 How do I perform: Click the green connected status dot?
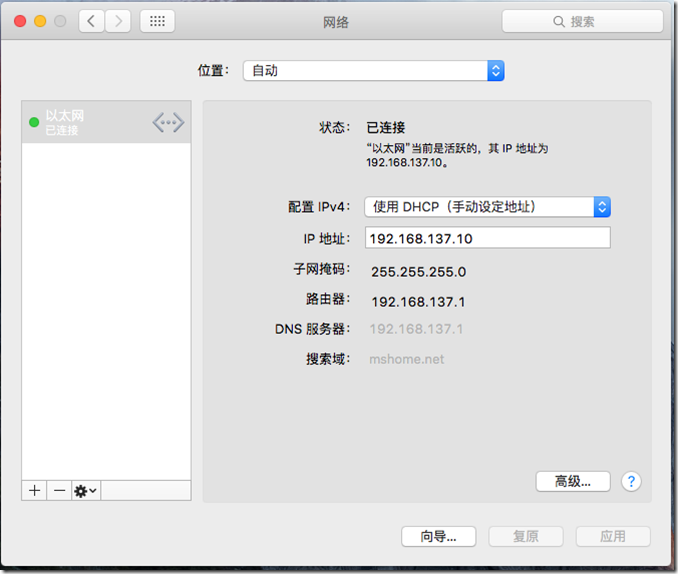pyautogui.click(x=34, y=123)
